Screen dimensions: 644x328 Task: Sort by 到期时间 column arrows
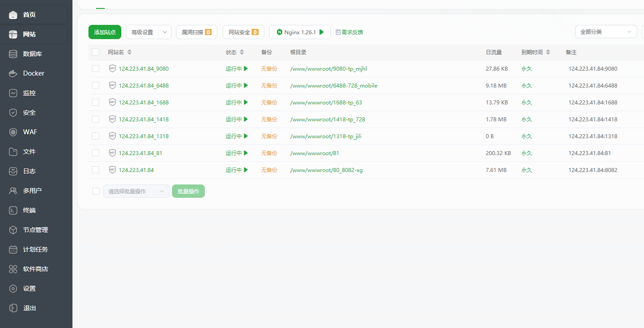click(x=548, y=52)
